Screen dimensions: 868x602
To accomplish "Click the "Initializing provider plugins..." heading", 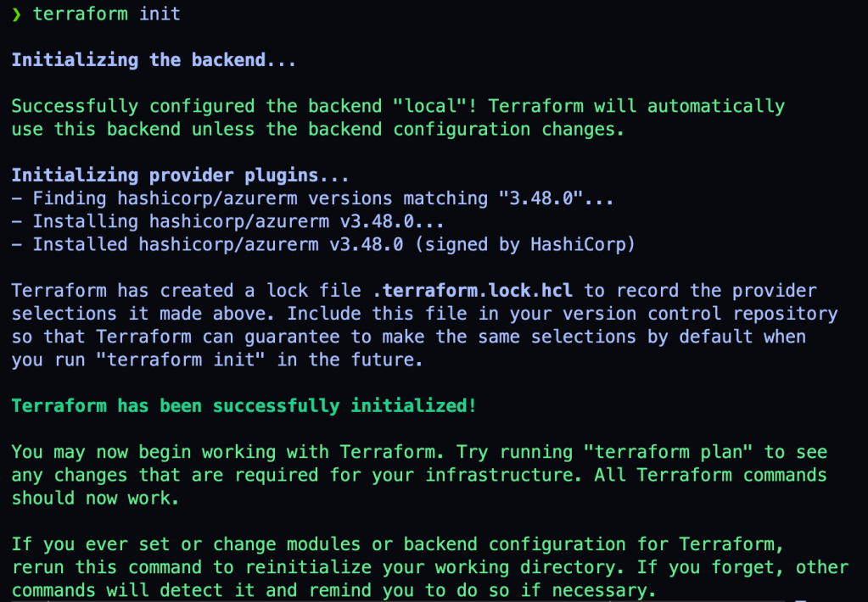I will pyautogui.click(x=181, y=176).
